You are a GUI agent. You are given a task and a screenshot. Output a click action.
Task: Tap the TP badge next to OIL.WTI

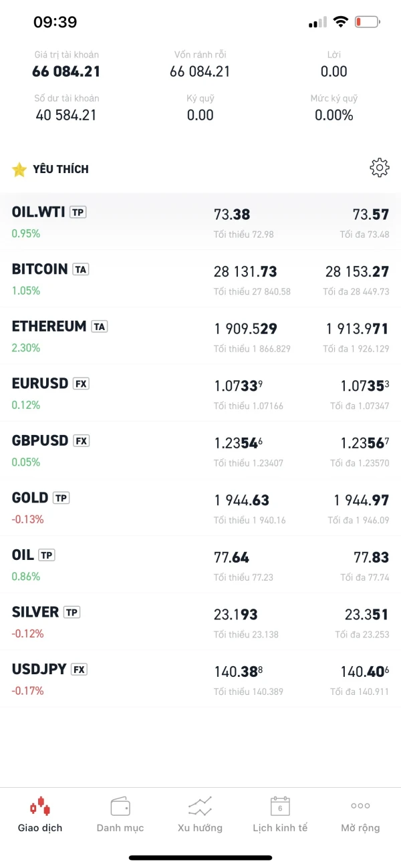click(x=78, y=212)
